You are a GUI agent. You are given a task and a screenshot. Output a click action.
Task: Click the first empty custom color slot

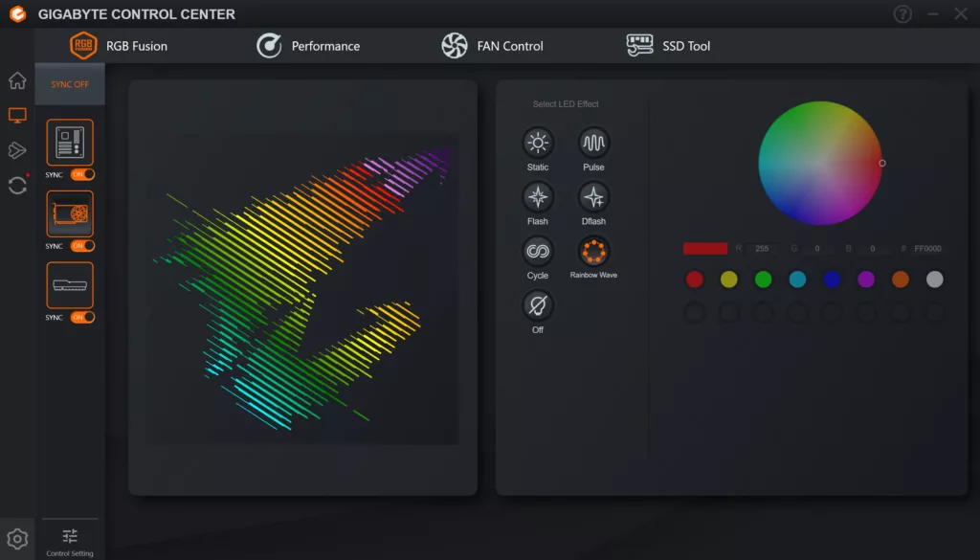(x=695, y=312)
